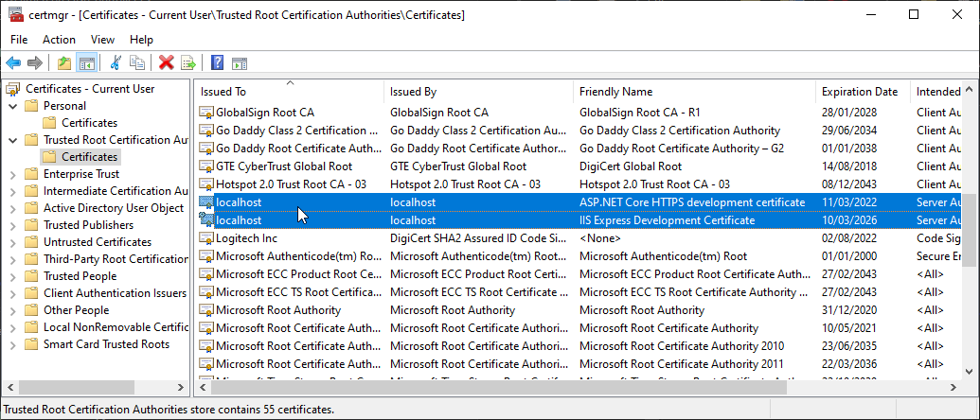Collapse the Trusted Root Certification Authorities node
980x420 pixels.
[13, 140]
